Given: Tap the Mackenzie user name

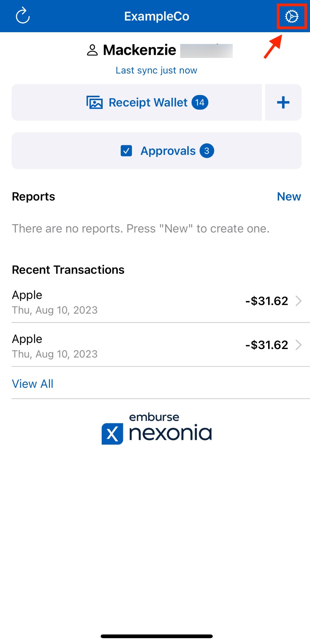Looking at the screenshot, I should 139,50.
